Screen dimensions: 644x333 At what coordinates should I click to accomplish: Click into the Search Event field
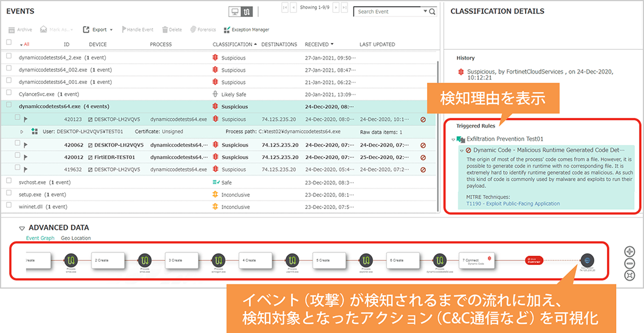coord(388,12)
